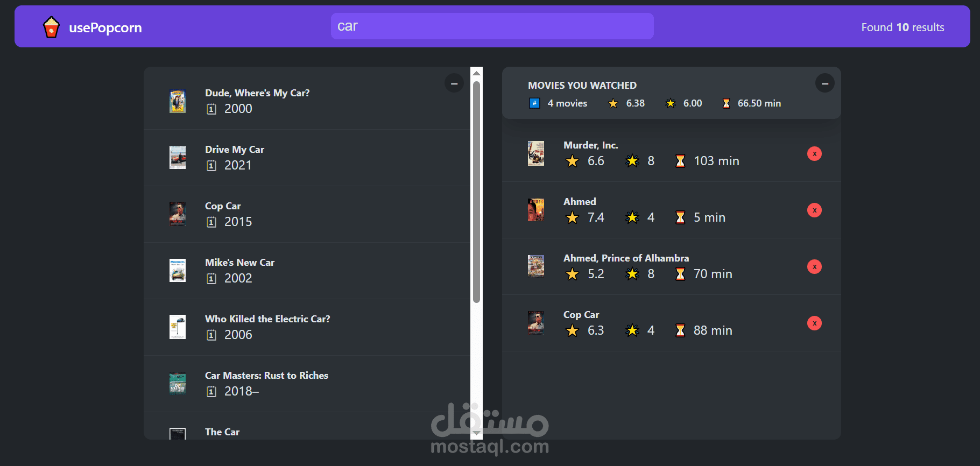The height and width of the screenshot is (466, 980).
Task: Select Who Killed the Electric Car? result
Action: tap(307, 327)
